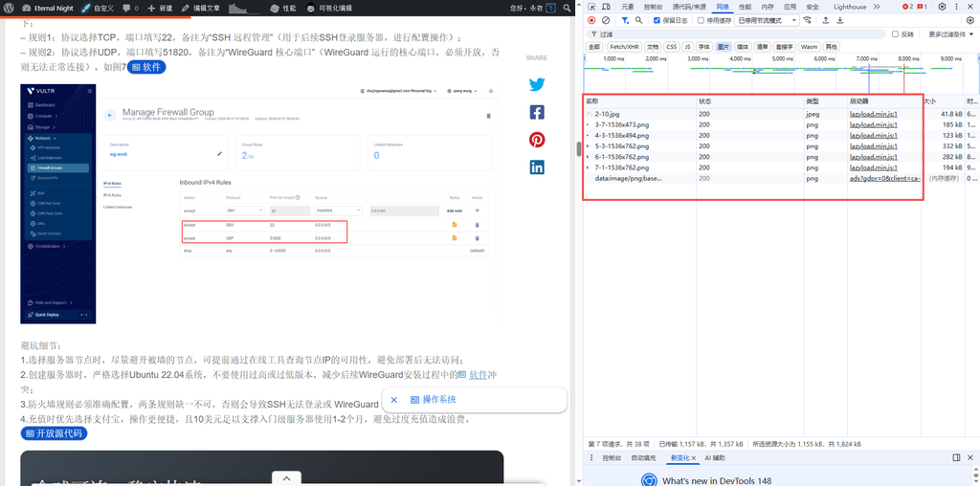Deselect the 图片 type filter
980x486 pixels.
coord(724,47)
